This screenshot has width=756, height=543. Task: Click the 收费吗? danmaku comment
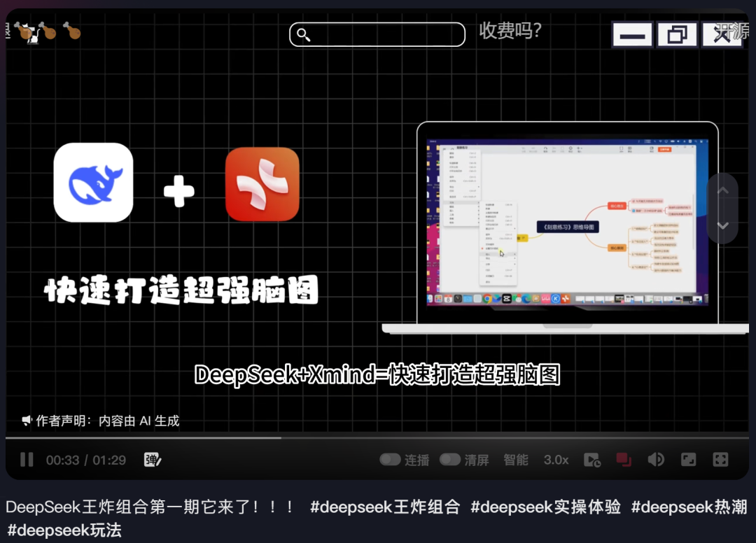(510, 31)
